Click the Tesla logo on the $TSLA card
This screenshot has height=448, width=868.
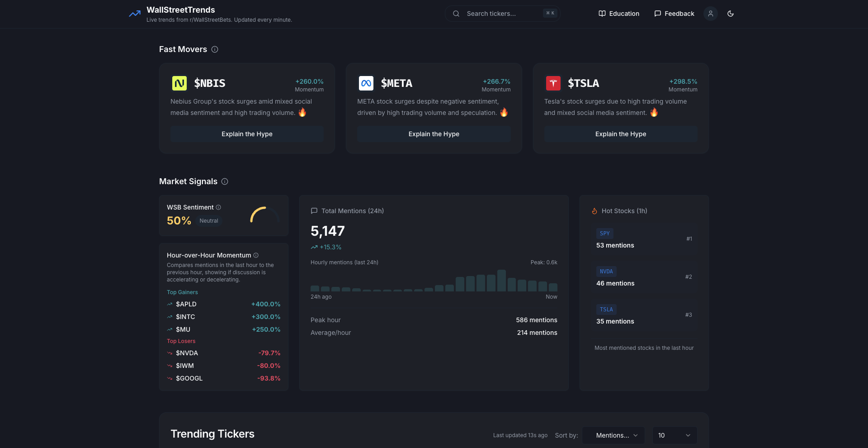pyautogui.click(x=553, y=83)
